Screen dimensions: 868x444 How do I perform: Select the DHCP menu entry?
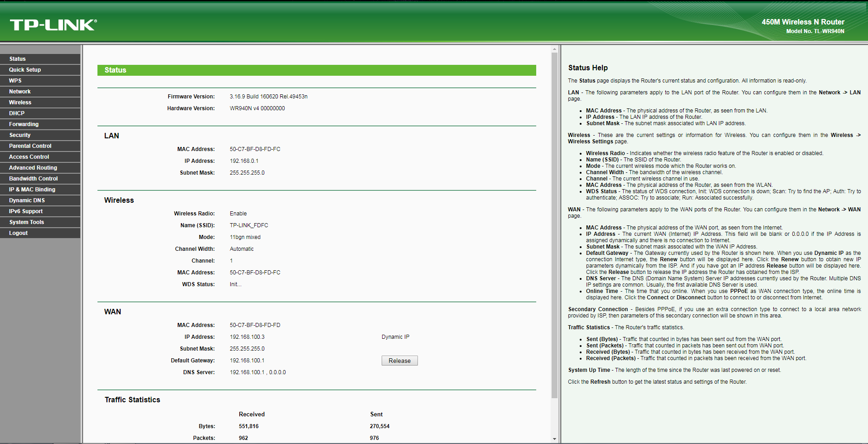click(40, 113)
